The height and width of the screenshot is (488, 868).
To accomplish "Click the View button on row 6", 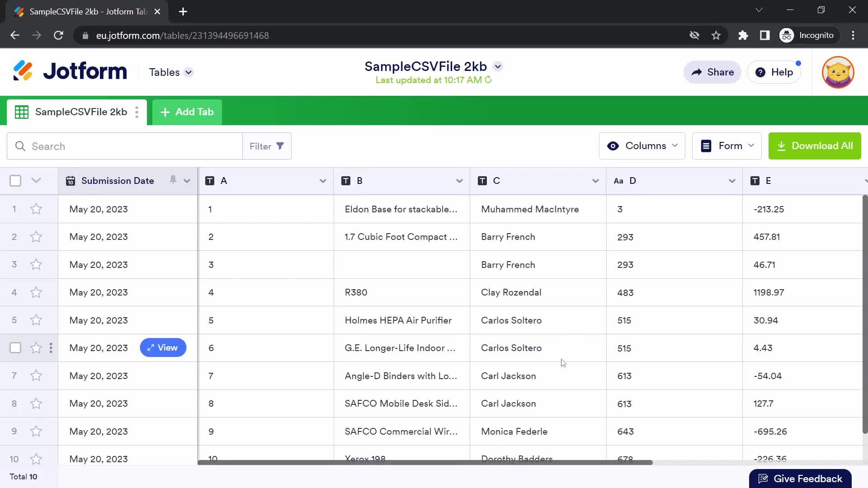I will click(163, 348).
